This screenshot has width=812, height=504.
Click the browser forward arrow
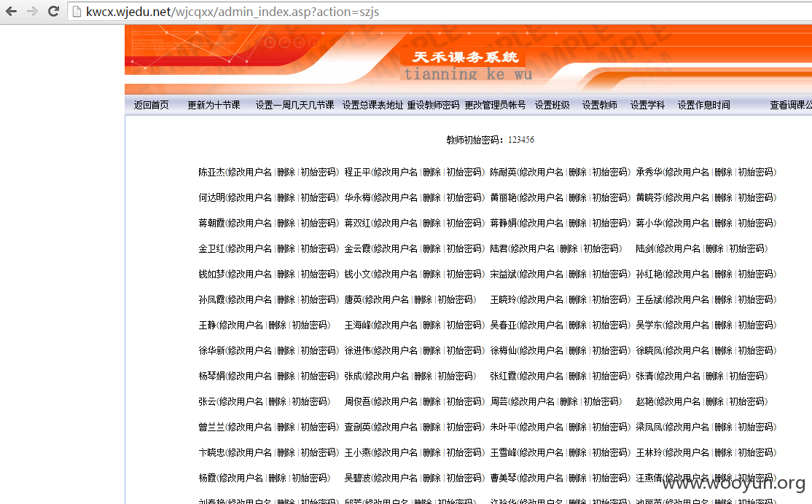32,11
